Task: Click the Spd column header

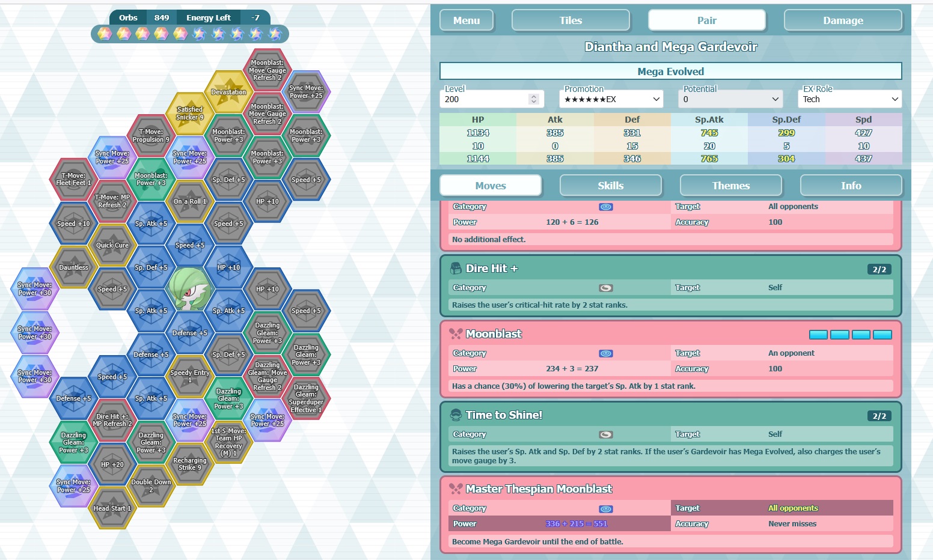Action: pyautogui.click(x=863, y=120)
